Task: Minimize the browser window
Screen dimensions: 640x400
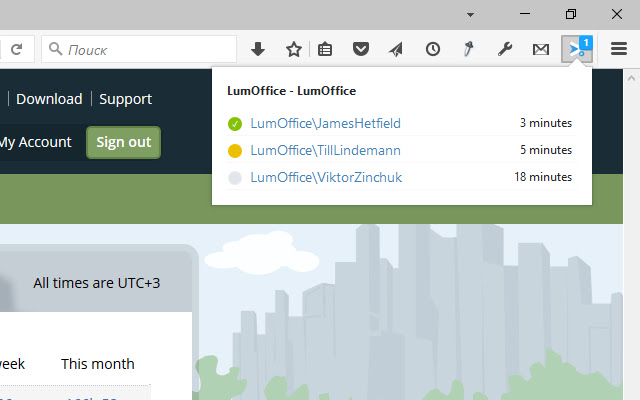Action: tap(525, 14)
